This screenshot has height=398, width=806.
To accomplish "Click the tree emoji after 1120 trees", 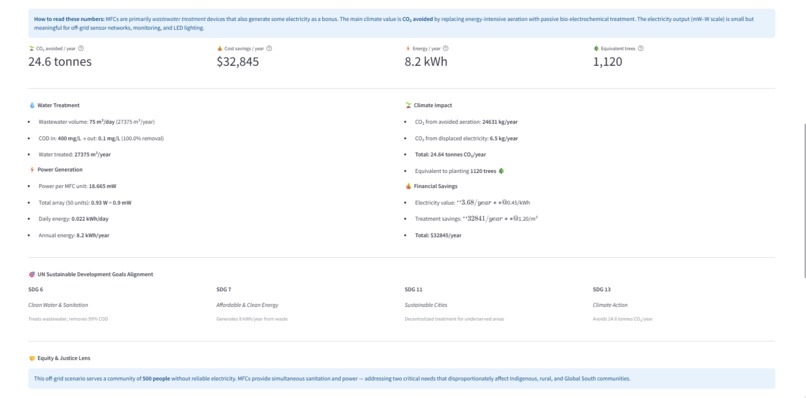I will tap(501, 171).
